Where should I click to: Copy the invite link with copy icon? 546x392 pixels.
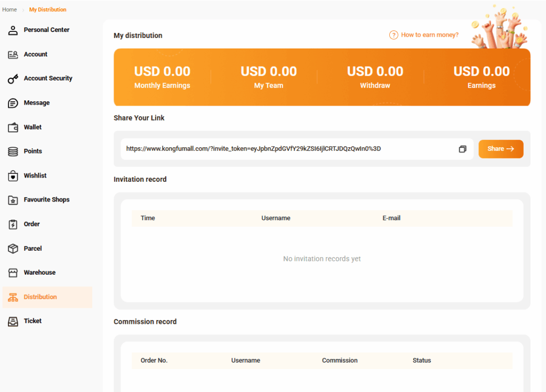click(x=462, y=149)
